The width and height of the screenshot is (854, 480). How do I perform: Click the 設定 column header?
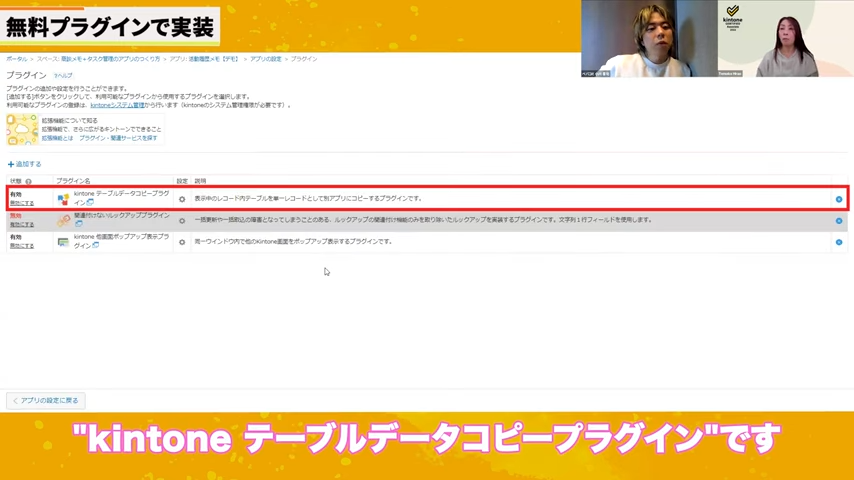point(182,181)
